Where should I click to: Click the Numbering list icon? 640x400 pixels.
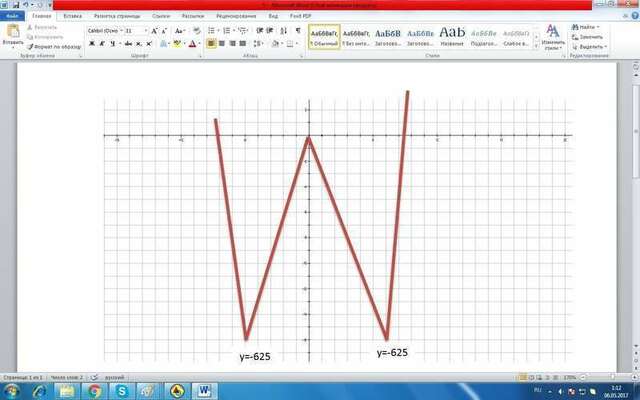coord(227,31)
